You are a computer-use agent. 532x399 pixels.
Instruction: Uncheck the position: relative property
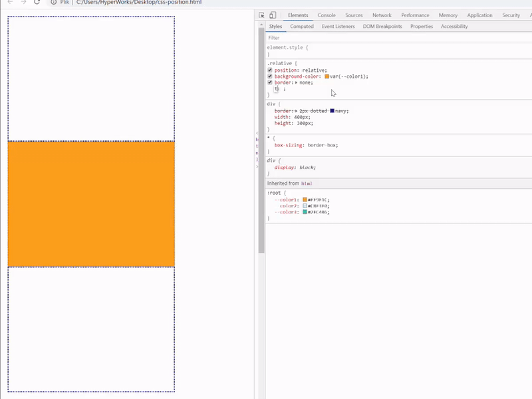coord(270,70)
